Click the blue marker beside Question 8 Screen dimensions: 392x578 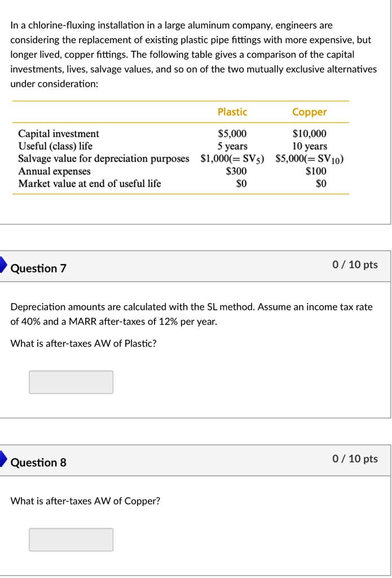3,461
